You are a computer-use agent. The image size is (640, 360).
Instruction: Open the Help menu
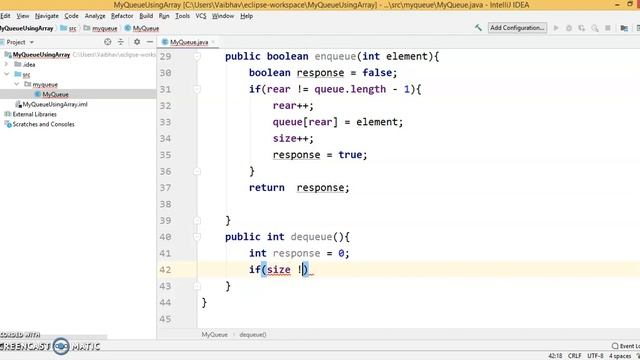246,16
